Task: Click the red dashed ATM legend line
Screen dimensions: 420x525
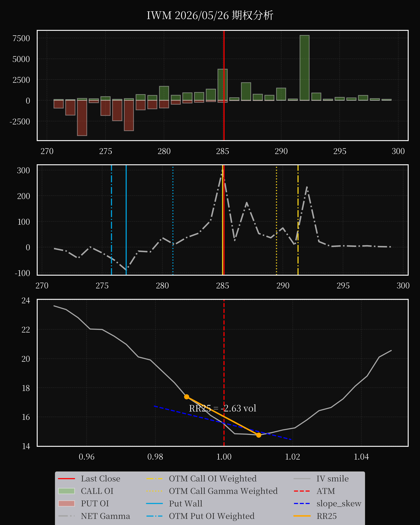Action: coord(302,491)
